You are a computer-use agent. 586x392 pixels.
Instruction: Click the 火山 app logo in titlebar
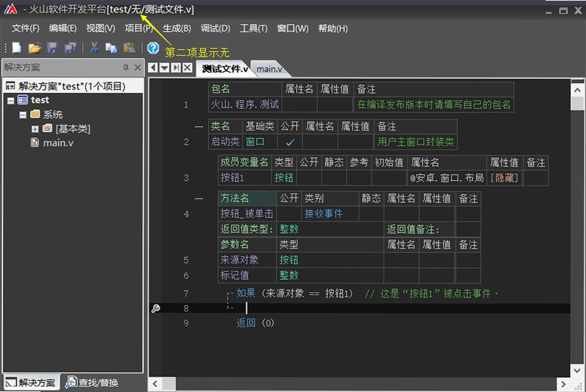(10, 9)
